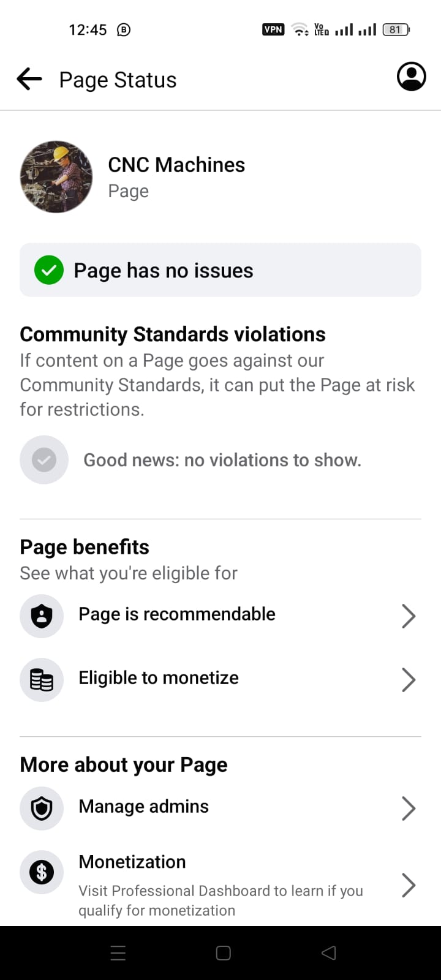The height and width of the screenshot is (980, 441).
Task: Tap the Manage admins shield icon
Action: click(42, 809)
